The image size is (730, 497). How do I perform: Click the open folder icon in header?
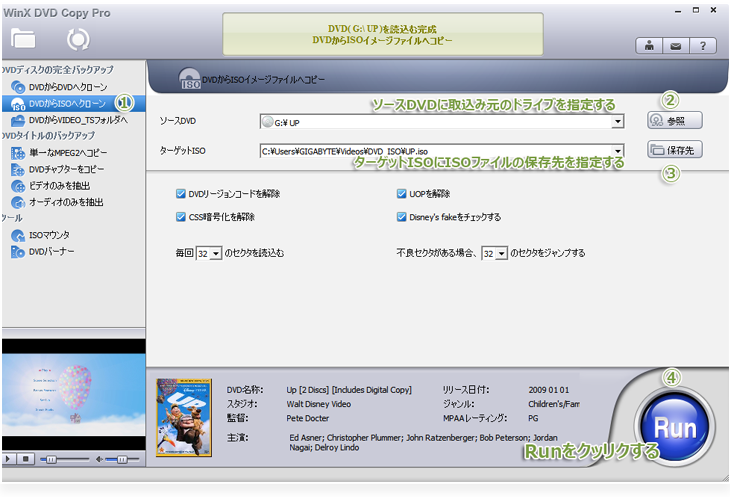coord(23,39)
